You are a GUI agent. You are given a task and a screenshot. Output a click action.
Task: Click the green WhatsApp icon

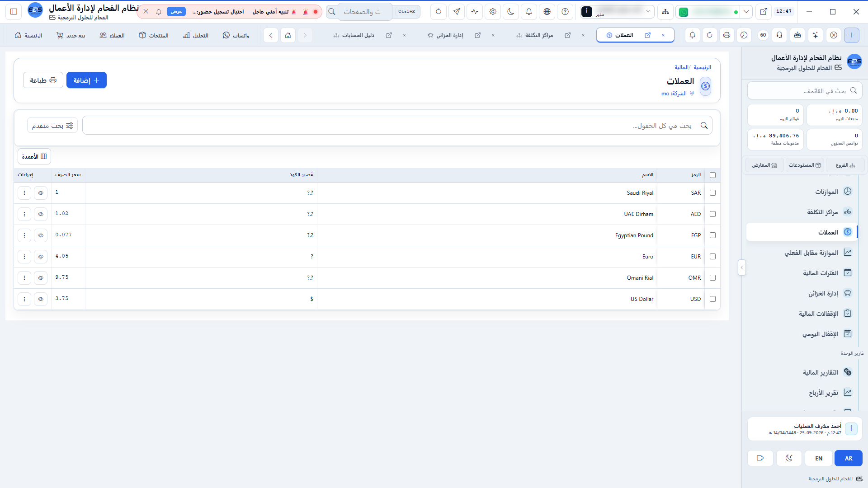click(684, 12)
